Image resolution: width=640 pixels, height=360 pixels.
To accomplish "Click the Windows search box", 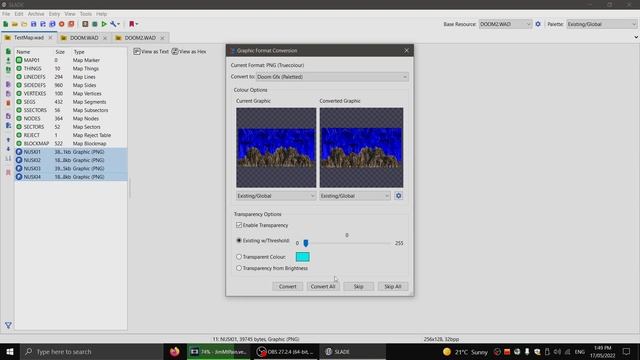I will pyautogui.click(x=91, y=351).
